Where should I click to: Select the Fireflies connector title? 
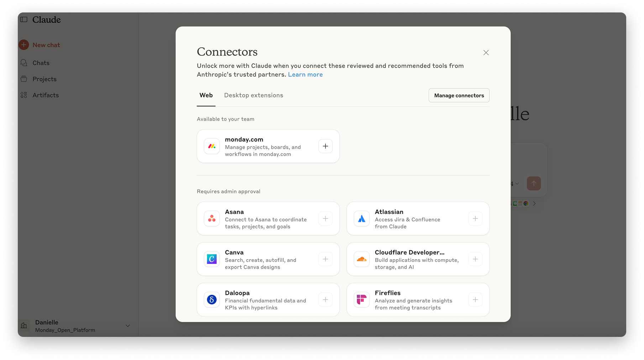tap(388, 293)
